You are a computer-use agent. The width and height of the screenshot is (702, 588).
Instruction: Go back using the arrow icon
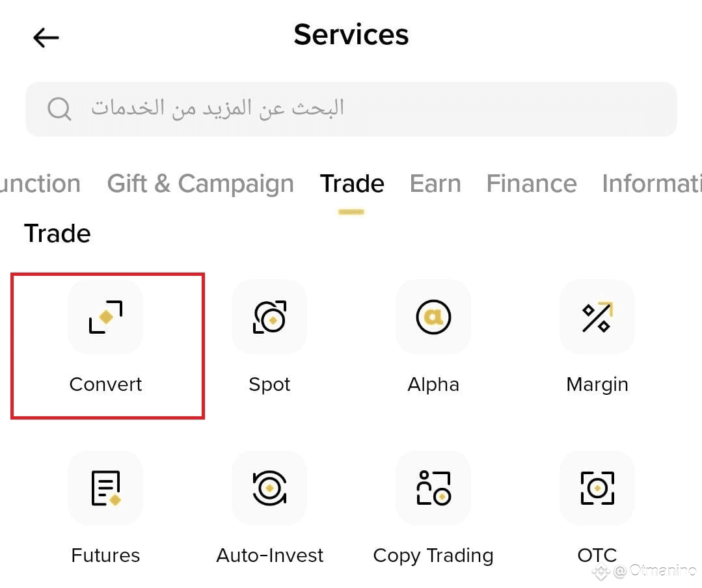(x=46, y=37)
